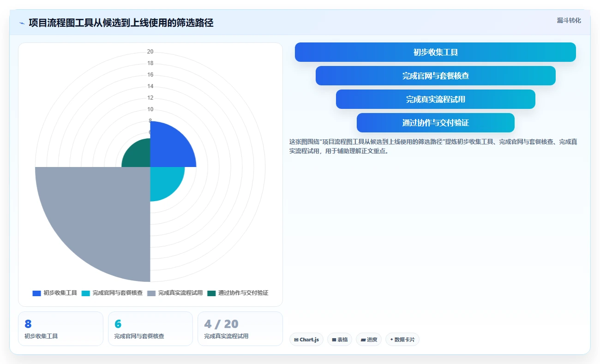The image size is (600, 364).
Task: Click the axis label 14 on chart
Action: point(150,86)
